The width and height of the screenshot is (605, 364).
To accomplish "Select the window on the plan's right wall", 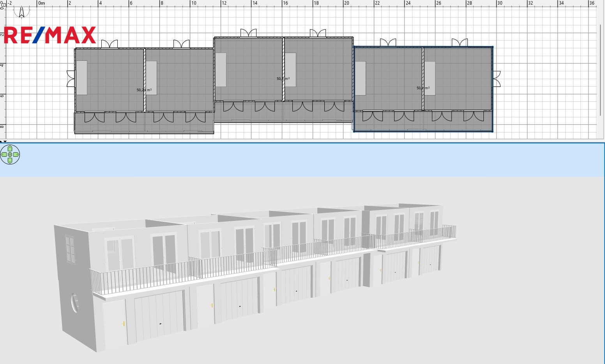I will click(496, 79).
